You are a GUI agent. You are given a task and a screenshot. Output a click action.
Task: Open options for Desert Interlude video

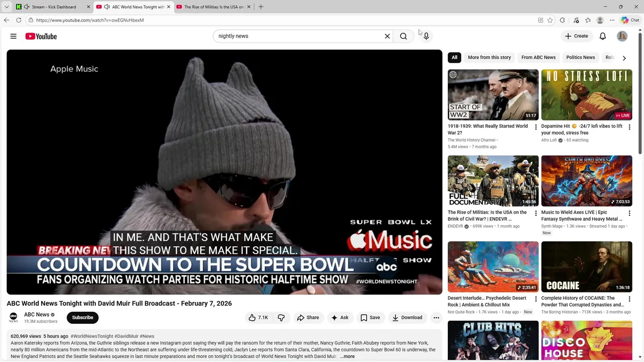[x=535, y=299]
